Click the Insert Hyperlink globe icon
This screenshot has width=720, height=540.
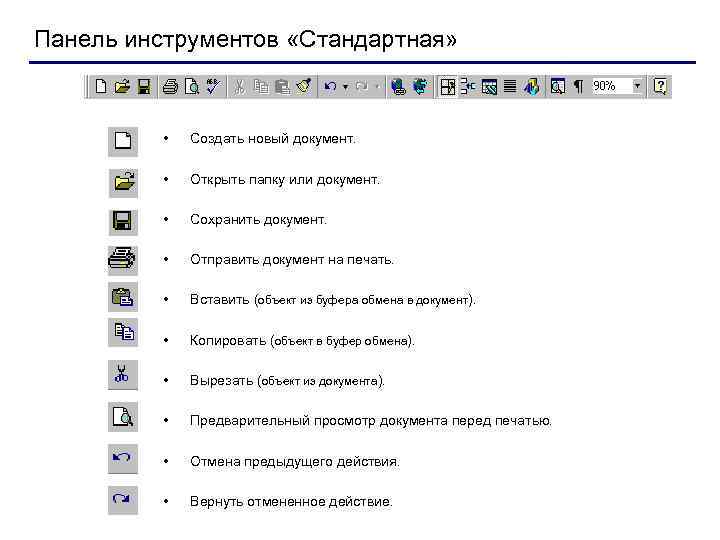(x=398, y=86)
